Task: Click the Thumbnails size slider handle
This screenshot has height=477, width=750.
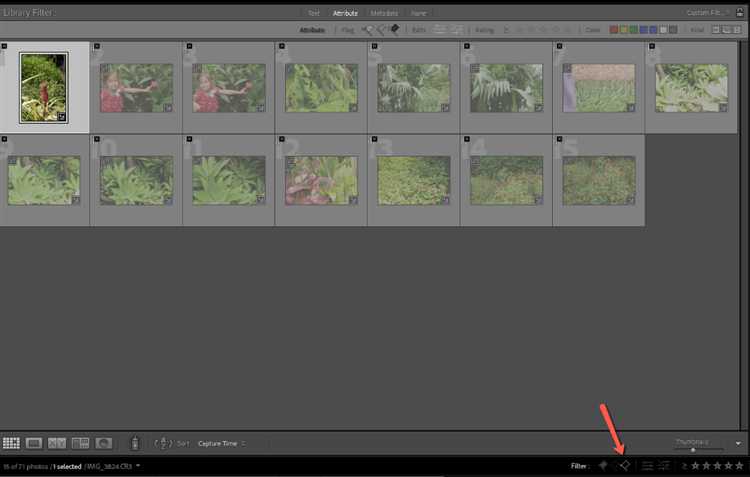Action: coord(693,450)
